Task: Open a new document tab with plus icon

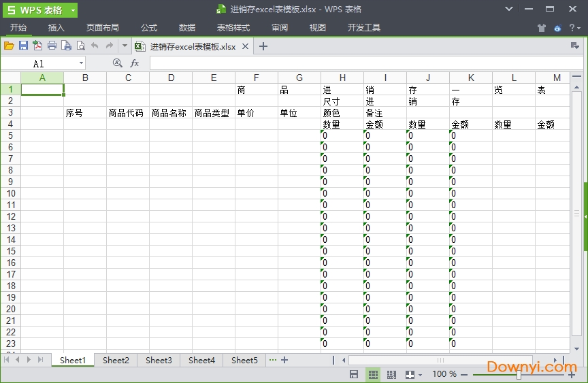Action: coord(263,46)
